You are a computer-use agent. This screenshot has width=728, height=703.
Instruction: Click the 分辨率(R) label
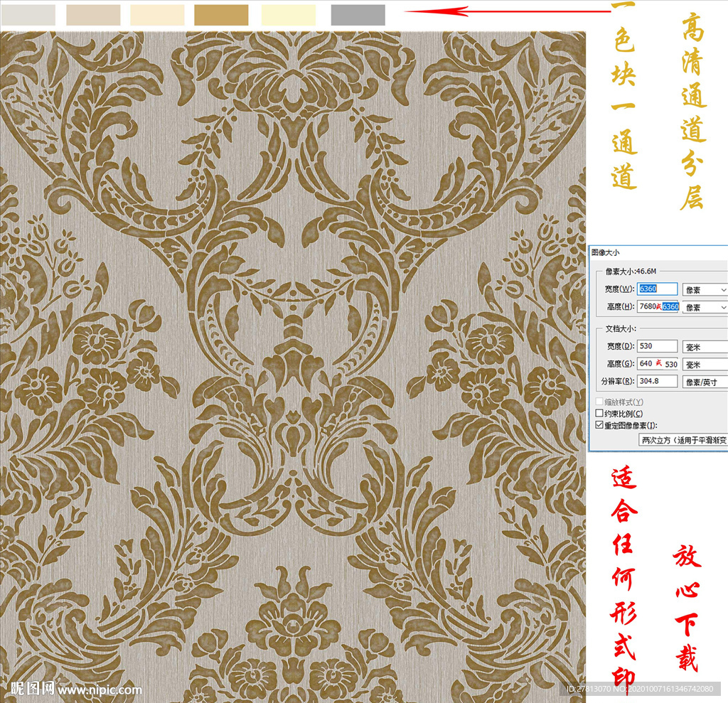618,381
